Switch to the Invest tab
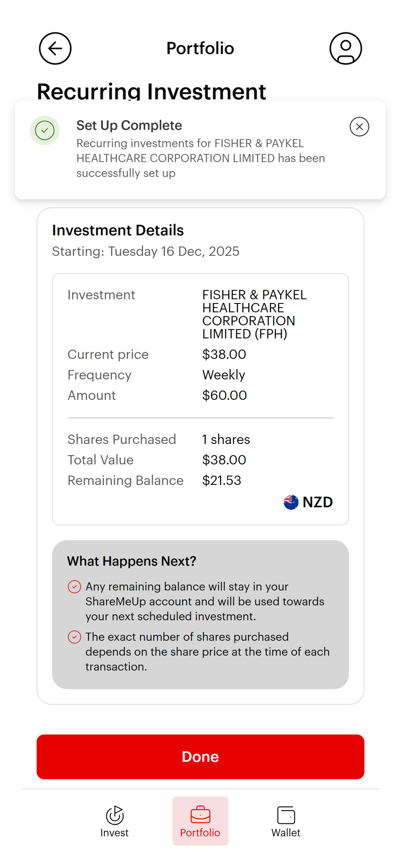Viewport: 400px width, 868px height. (114, 821)
